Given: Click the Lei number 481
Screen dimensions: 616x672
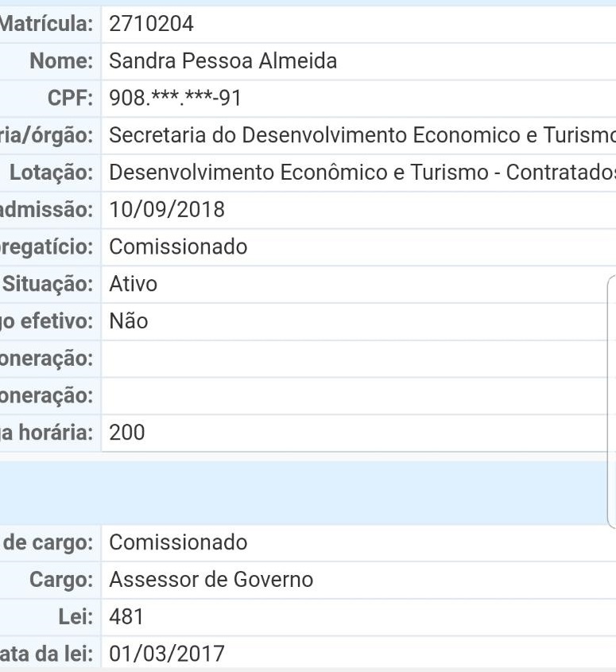Looking at the screenshot, I should coord(126,617).
